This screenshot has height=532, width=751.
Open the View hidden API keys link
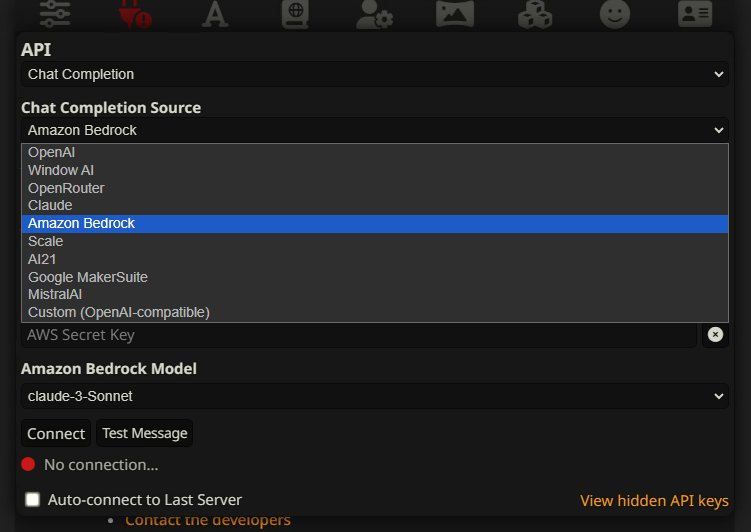[x=654, y=500]
